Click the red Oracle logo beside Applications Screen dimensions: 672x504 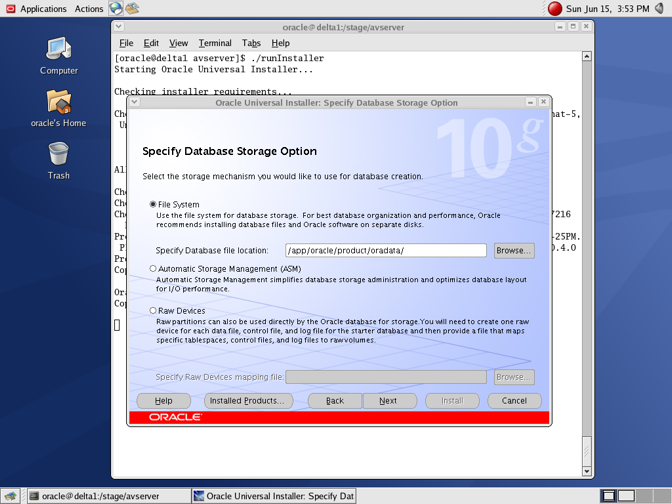point(10,9)
